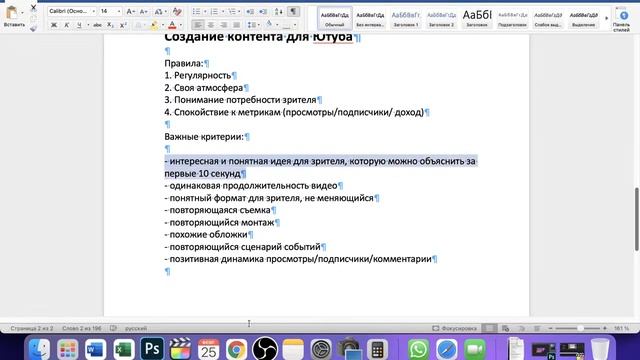Click the word count status entry
The height and width of the screenshot is (360, 640).
click(x=82, y=328)
